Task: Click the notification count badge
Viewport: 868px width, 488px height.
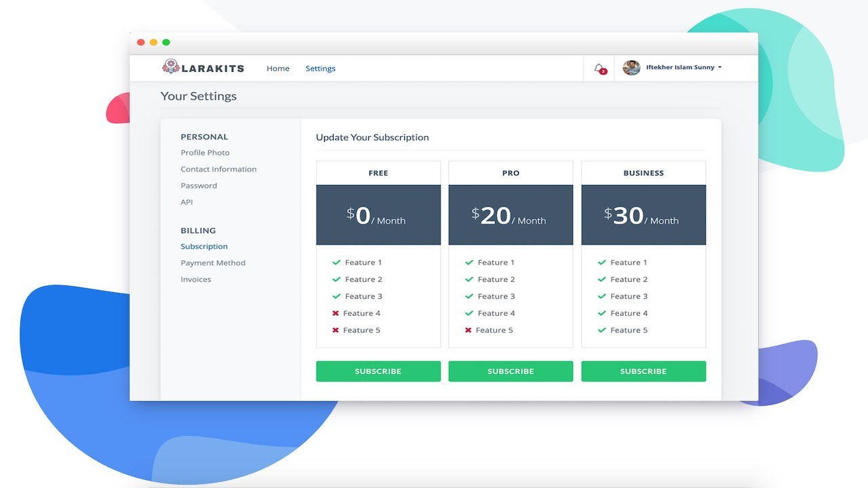Action: (x=604, y=71)
